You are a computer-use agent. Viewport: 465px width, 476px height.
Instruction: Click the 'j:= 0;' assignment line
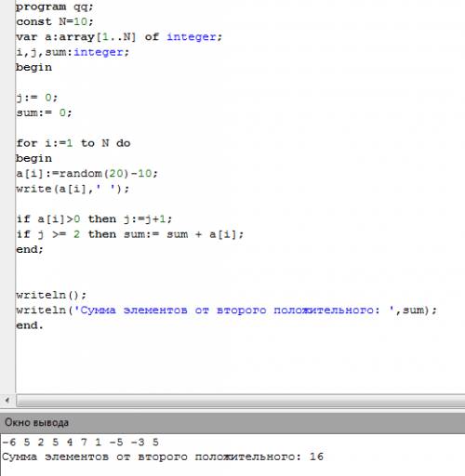click(37, 98)
